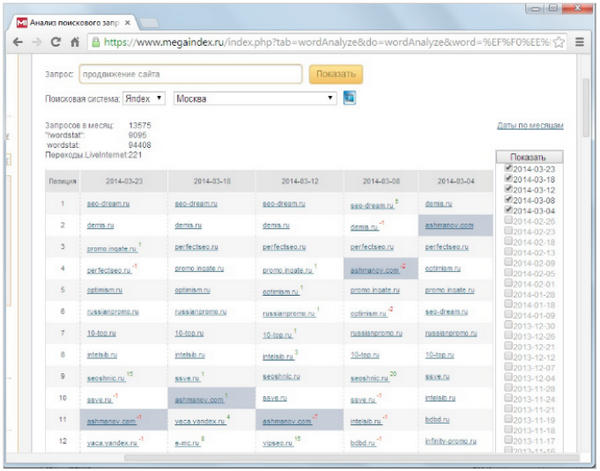Open highlighted ashmanov.com in 2014-03-08 column
This screenshot has width=600, height=471.
coord(375,270)
